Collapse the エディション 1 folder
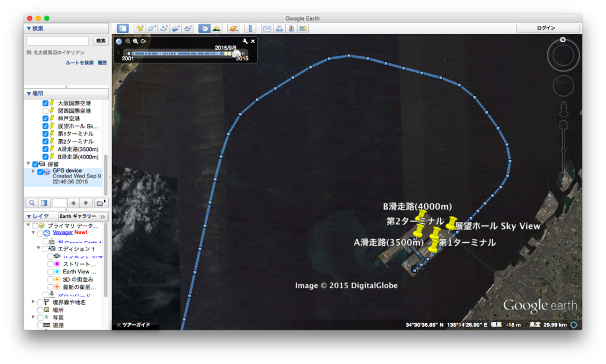This screenshot has width=606, height=364. tap(38, 248)
